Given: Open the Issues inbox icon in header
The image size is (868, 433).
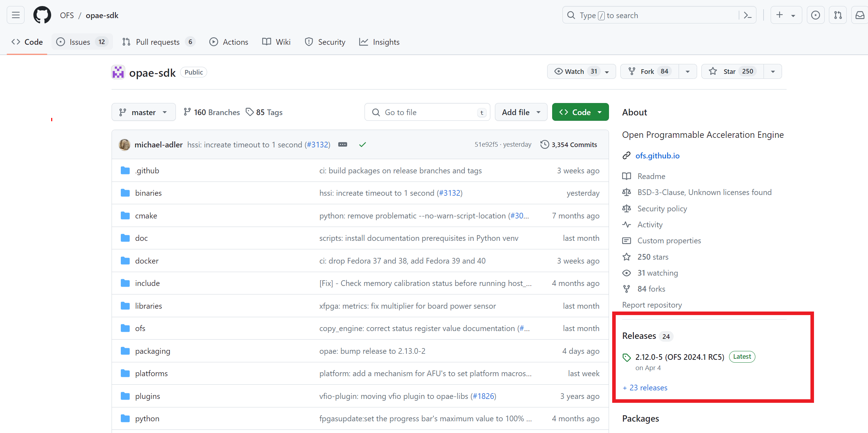Looking at the screenshot, I should pyautogui.click(x=816, y=15).
